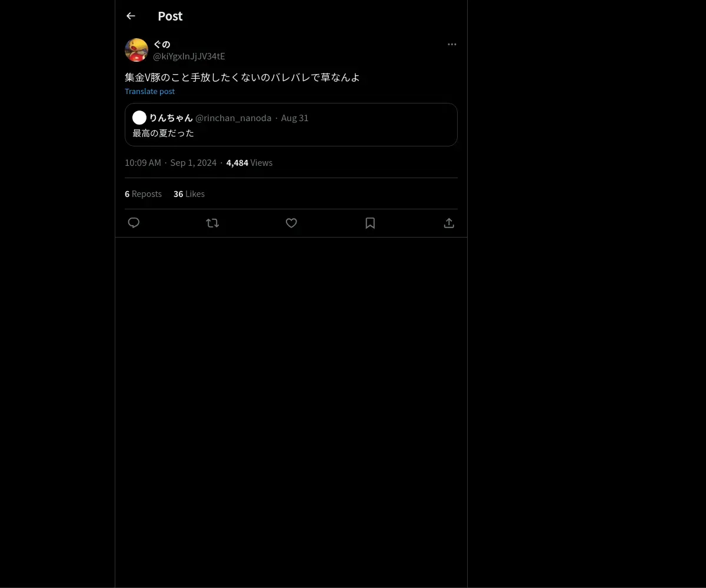Open the @kiYgxInJjJV34tE handle link
Image resolution: width=706 pixels, height=588 pixels.
point(189,56)
